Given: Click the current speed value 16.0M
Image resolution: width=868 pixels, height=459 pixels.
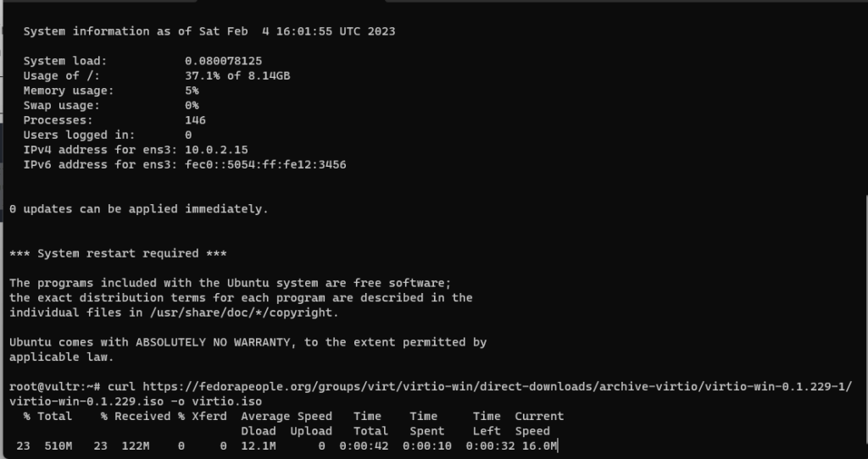Looking at the screenshot, I should 540,445.
